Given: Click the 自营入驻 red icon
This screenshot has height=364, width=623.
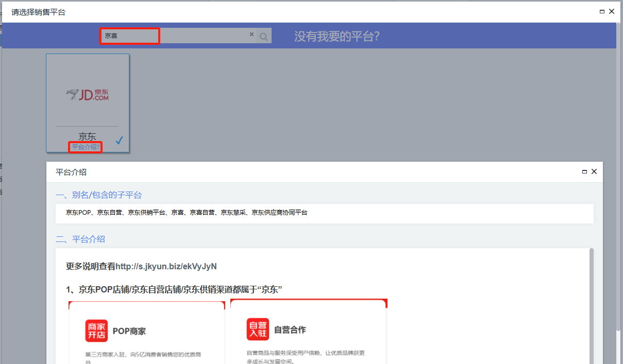Looking at the screenshot, I should point(258,330).
